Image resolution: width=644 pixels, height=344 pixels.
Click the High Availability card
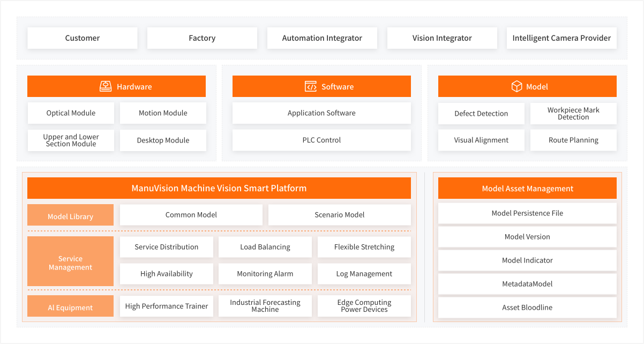click(x=167, y=274)
